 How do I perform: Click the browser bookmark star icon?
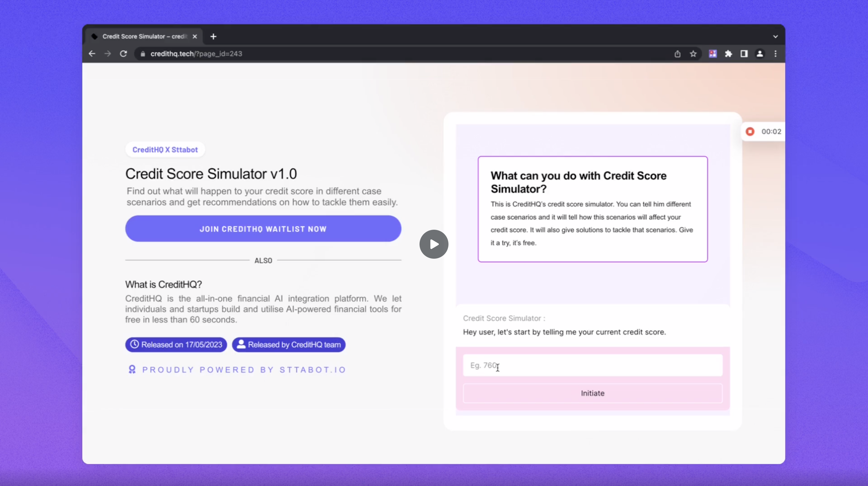[693, 54]
